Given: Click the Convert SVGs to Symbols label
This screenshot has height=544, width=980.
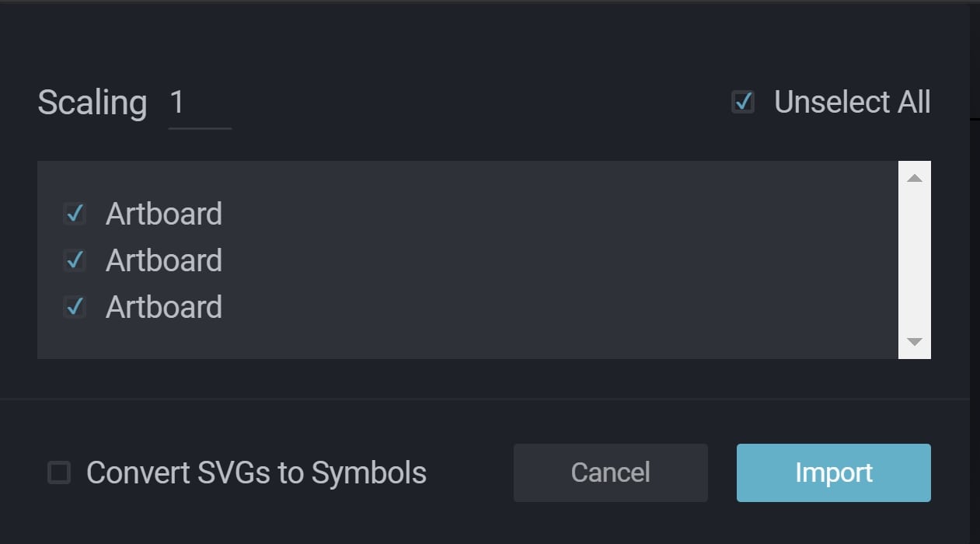Looking at the screenshot, I should (x=256, y=473).
